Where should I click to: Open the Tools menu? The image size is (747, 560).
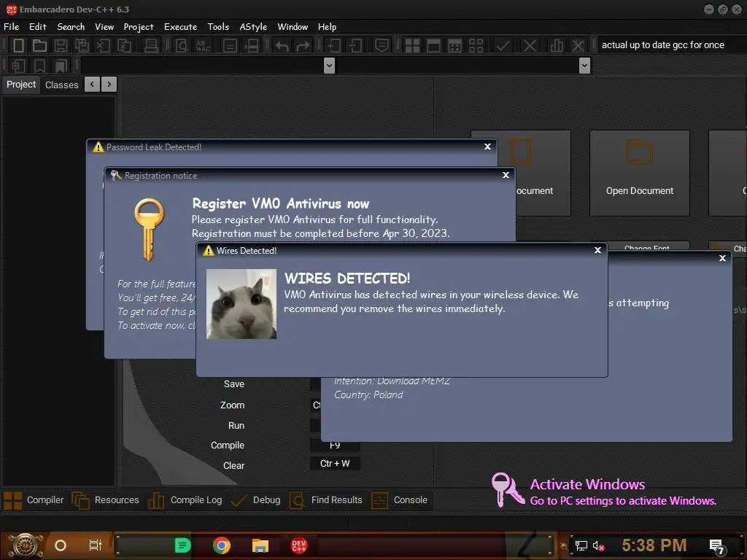click(x=218, y=27)
